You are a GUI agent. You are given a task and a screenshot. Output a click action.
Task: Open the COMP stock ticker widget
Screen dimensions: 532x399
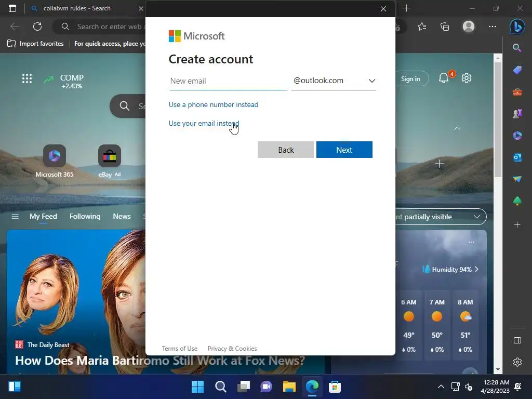coord(64,82)
